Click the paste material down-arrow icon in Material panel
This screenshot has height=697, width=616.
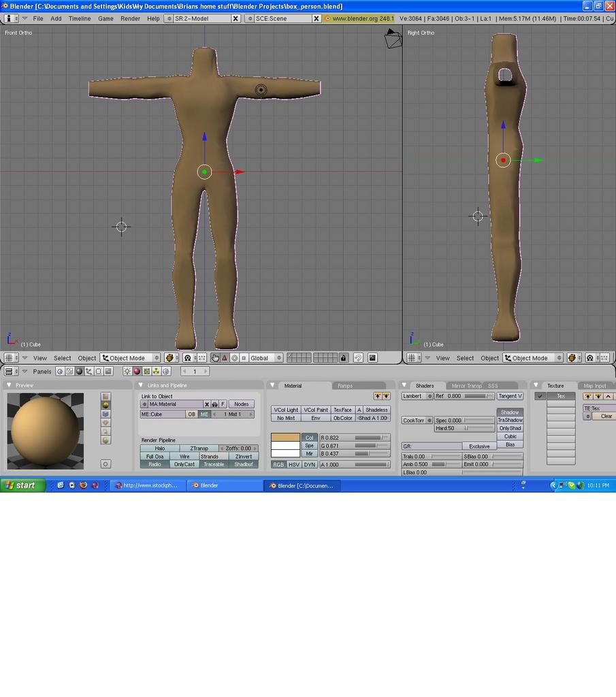coord(386,396)
